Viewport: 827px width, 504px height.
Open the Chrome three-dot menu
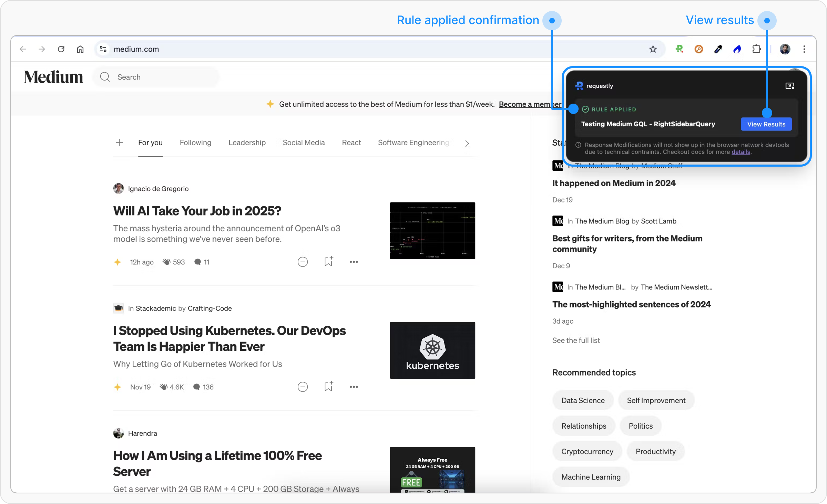tap(804, 49)
